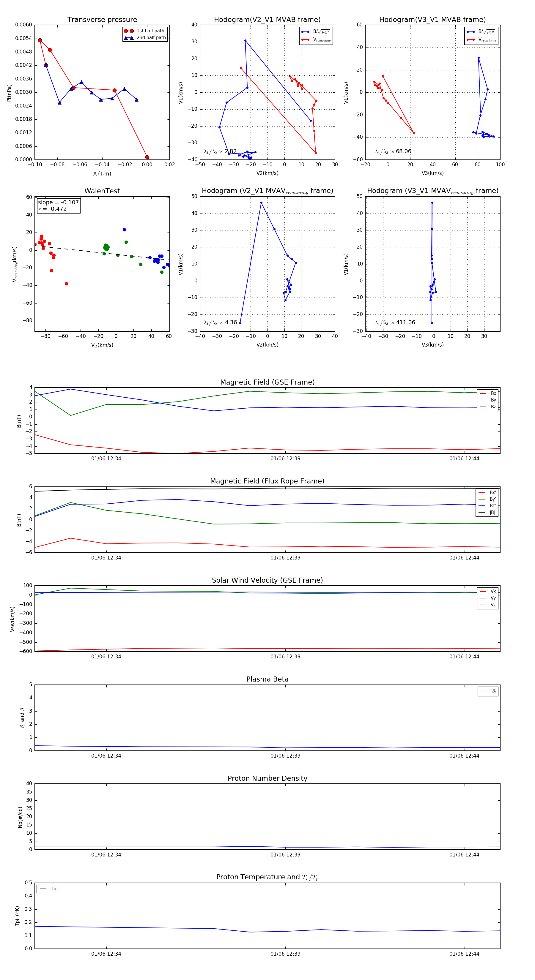
Task: Click '01/06 12:39' tick under Plasma Beta plot
Action: [x=285, y=756]
